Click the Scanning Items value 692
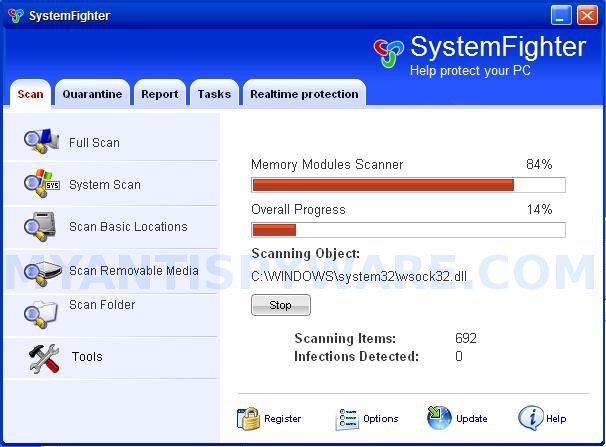The image size is (606, 447). coord(466,338)
